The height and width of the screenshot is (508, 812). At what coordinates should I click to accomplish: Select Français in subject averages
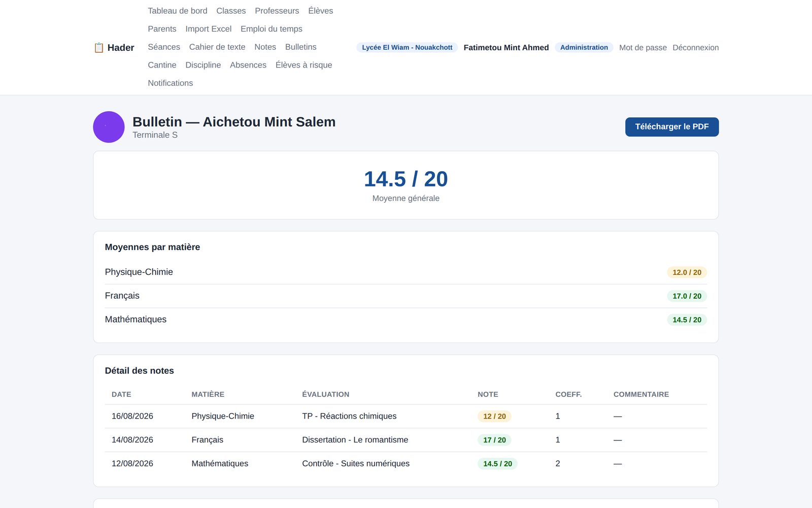(x=406, y=296)
